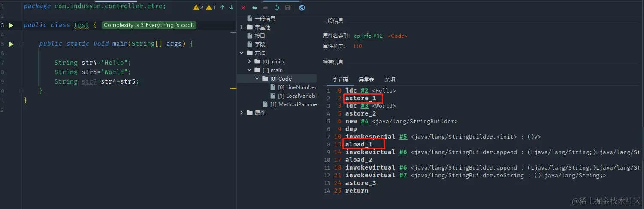Click the aload_1 bytecode instruction
Viewport: 644px width, 209px height.
point(359,145)
